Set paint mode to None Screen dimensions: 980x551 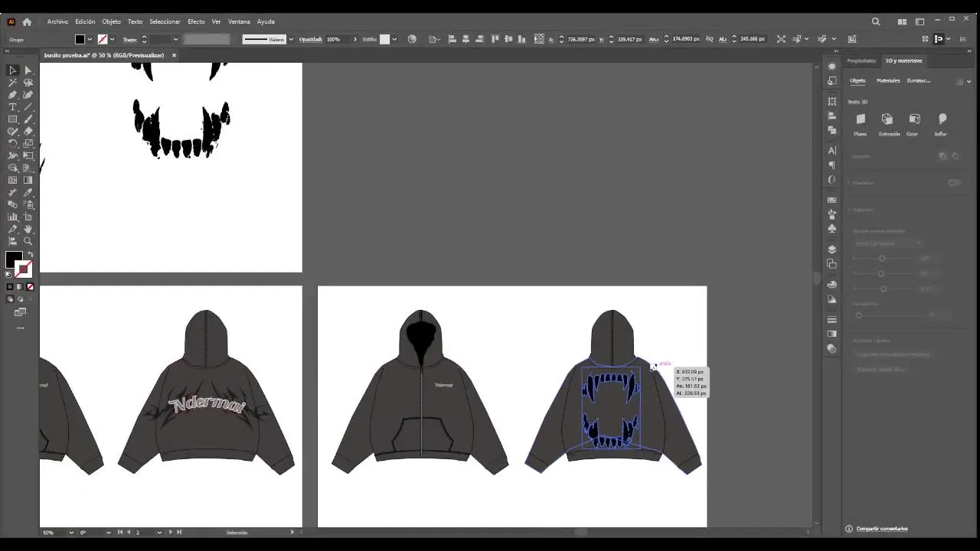pos(30,287)
